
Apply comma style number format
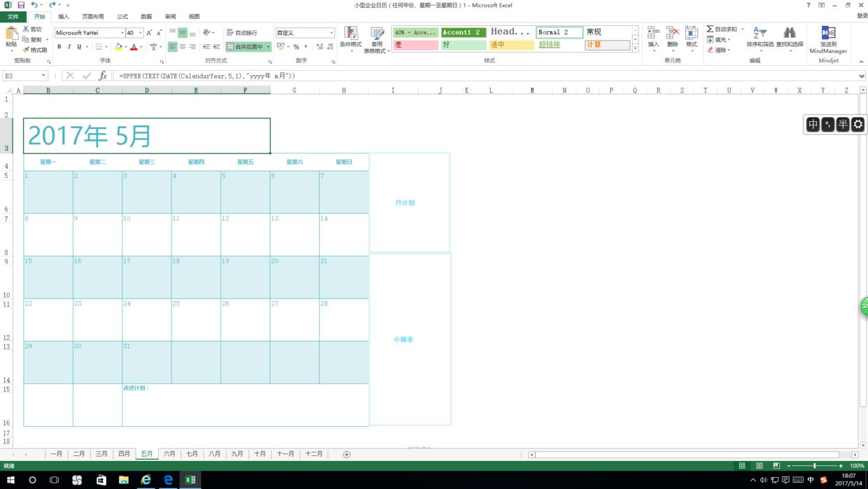tap(306, 47)
